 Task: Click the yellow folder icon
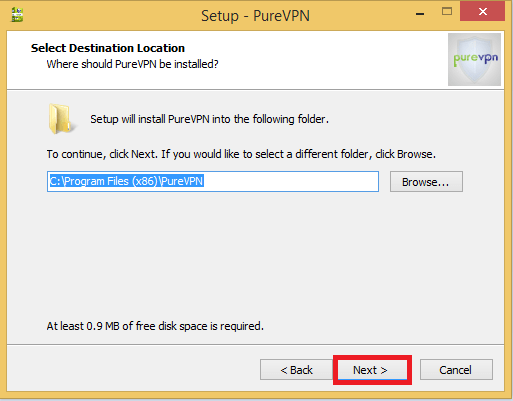point(61,119)
